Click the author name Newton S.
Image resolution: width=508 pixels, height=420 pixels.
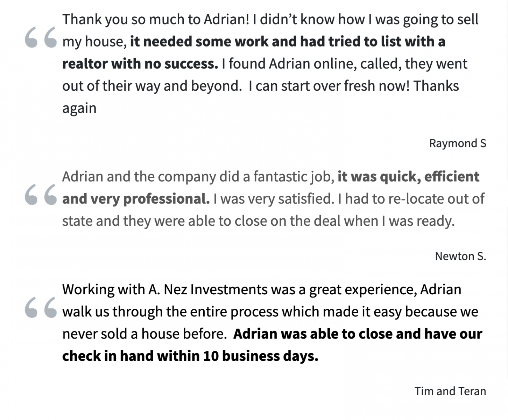tap(460, 256)
